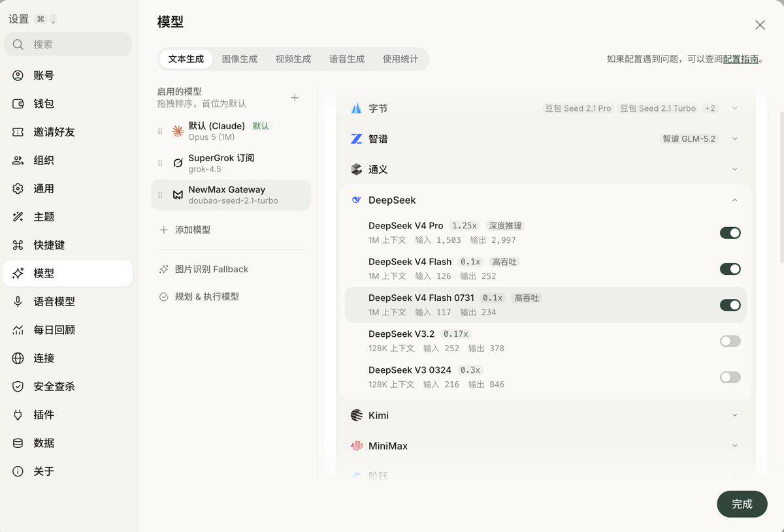784x532 pixels.
Task: Click the plus icon beside 启用的模型
Action: coord(295,98)
